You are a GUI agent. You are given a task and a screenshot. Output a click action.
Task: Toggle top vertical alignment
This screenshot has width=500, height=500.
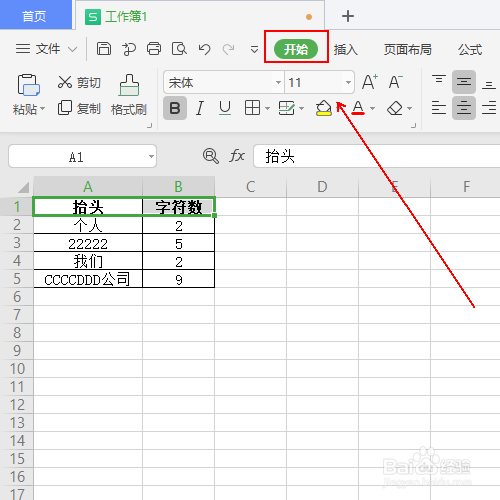(439, 80)
